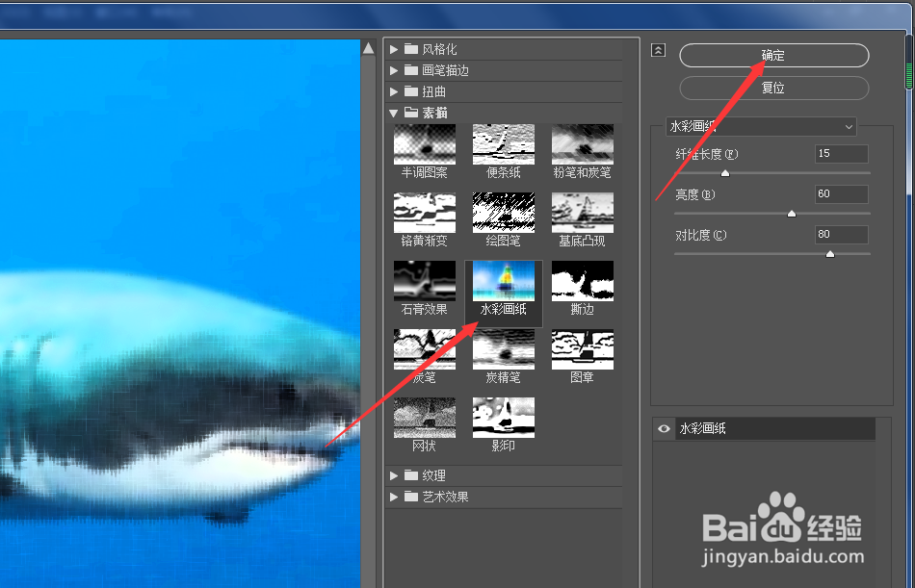This screenshot has height=588, width=915.
Task: Click the 对比度 value field
Action: tap(842, 235)
